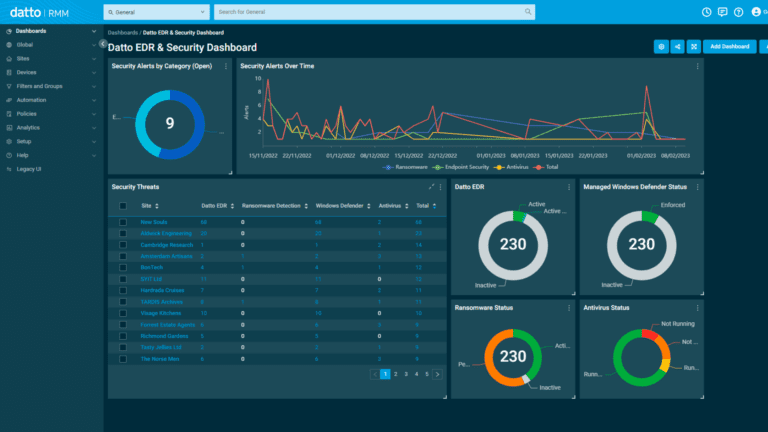Open the kebab menu of Security Alerts Over Time
The width and height of the screenshot is (768, 432).
tap(697, 66)
